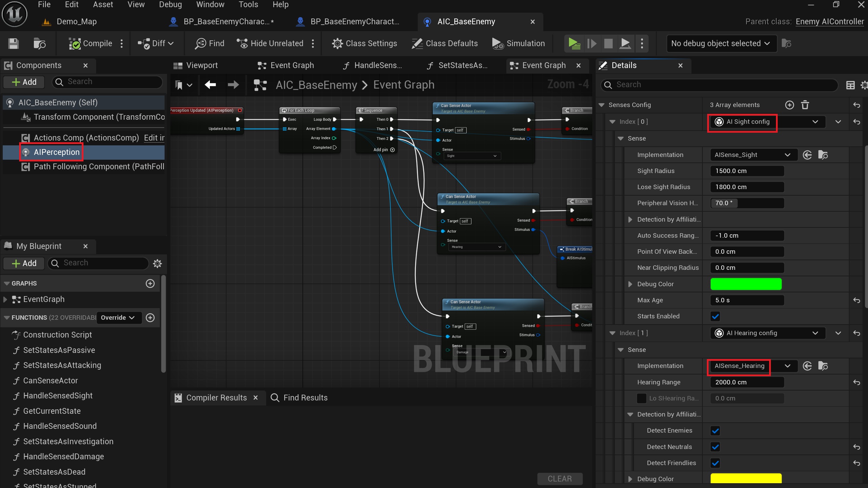Go back with the navigation arrow
The image size is (868, 488).
coord(210,84)
